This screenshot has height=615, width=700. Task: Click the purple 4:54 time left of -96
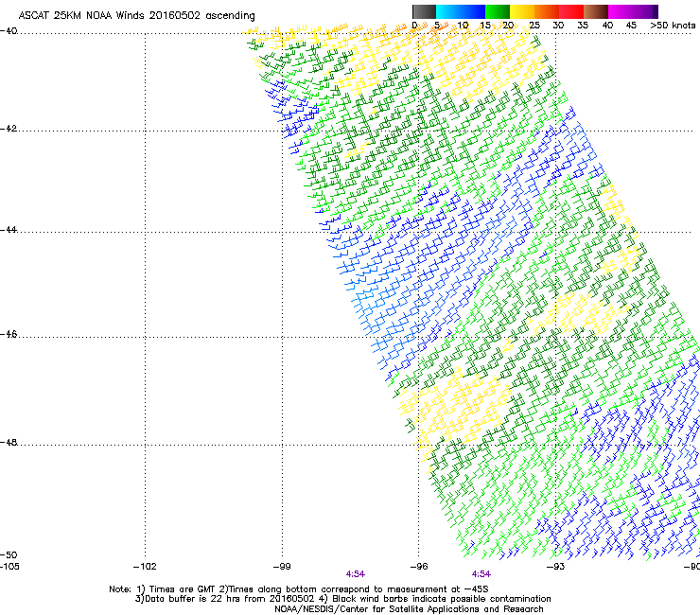356,574
